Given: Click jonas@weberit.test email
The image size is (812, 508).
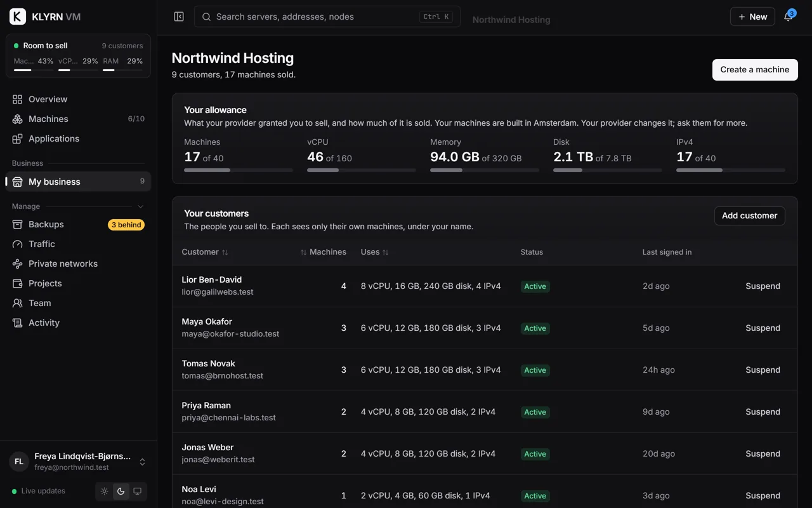Looking at the screenshot, I should [x=218, y=460].
